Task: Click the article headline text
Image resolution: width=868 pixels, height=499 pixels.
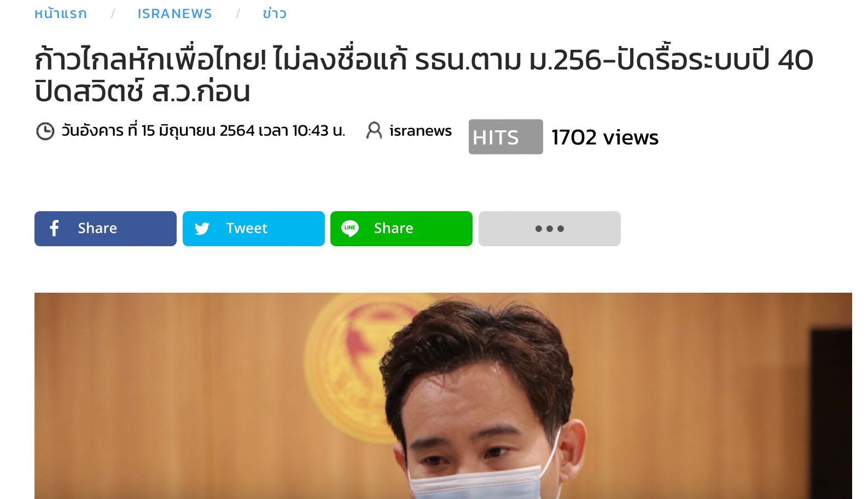Action: (424, 76)
